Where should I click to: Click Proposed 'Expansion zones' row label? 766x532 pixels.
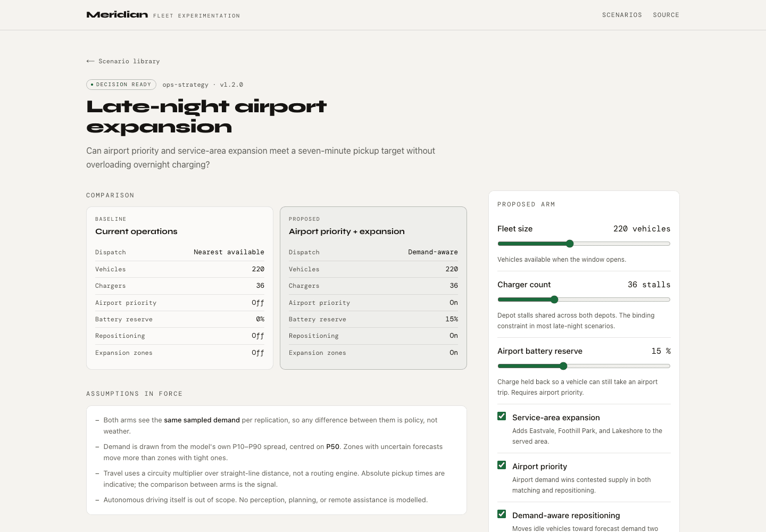coord(318,353)
